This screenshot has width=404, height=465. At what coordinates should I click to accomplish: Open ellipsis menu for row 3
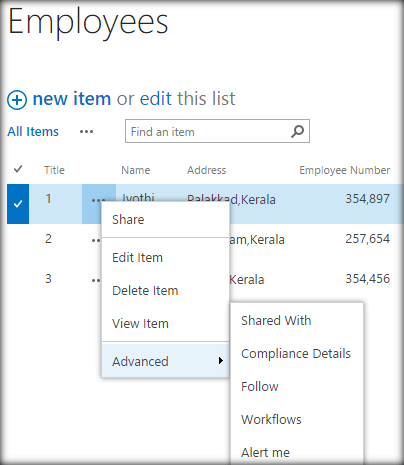click(x=96, y=280)
